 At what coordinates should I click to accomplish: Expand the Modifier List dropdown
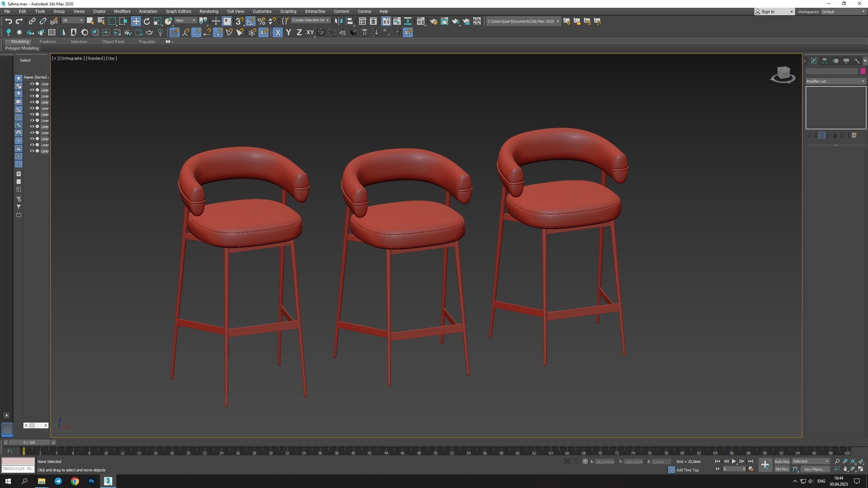click(x=836, y=81)
